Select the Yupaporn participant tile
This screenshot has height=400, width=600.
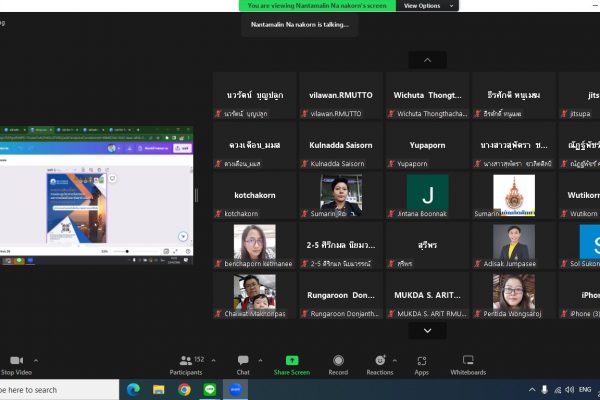point(427,145)
